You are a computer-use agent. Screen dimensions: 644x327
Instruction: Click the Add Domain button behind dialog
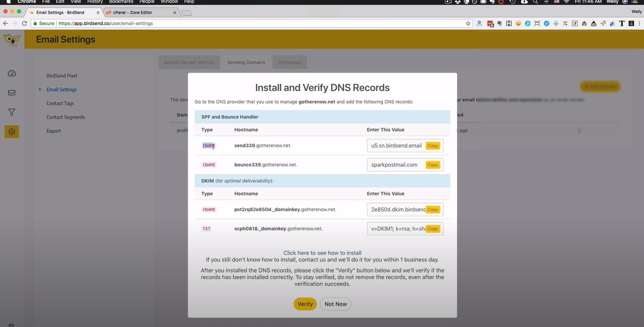[x=600, y=87]
